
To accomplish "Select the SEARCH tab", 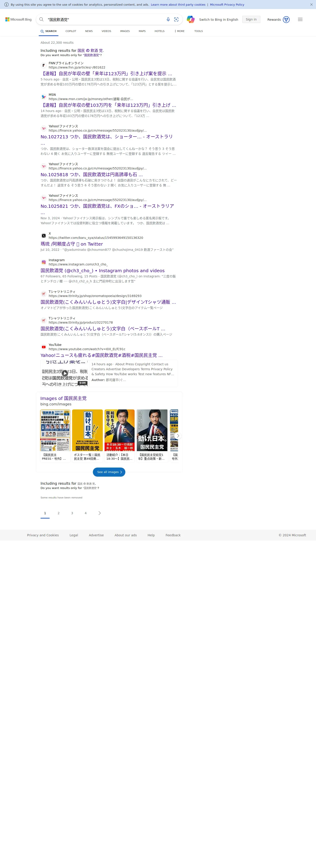I will click(x=48, y=31).
